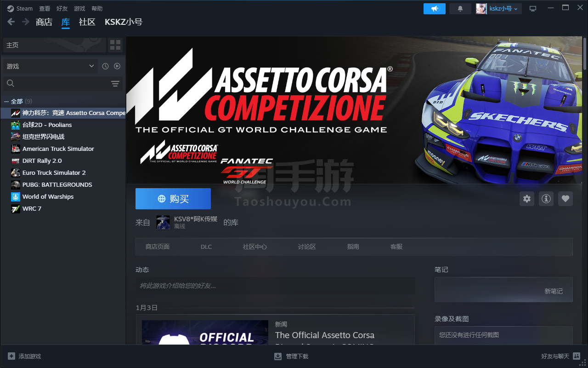Create a 新笔记 note
588x368 pixels.
click(x=554, y=291)
